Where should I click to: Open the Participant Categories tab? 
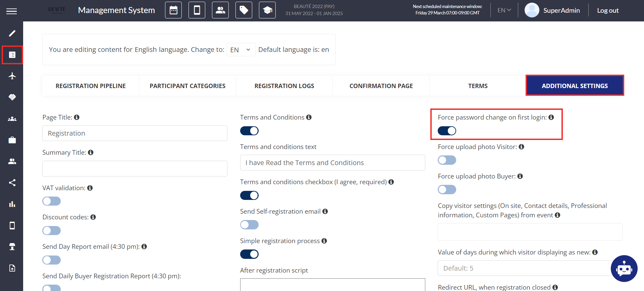coord(187,86)
